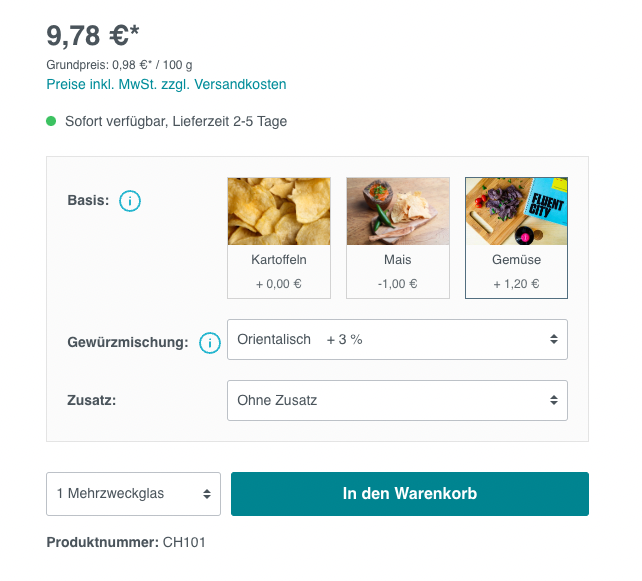Viewport: 642px width, 581px height.
Task: Click the info icon next to Basis
Action: 130,201
